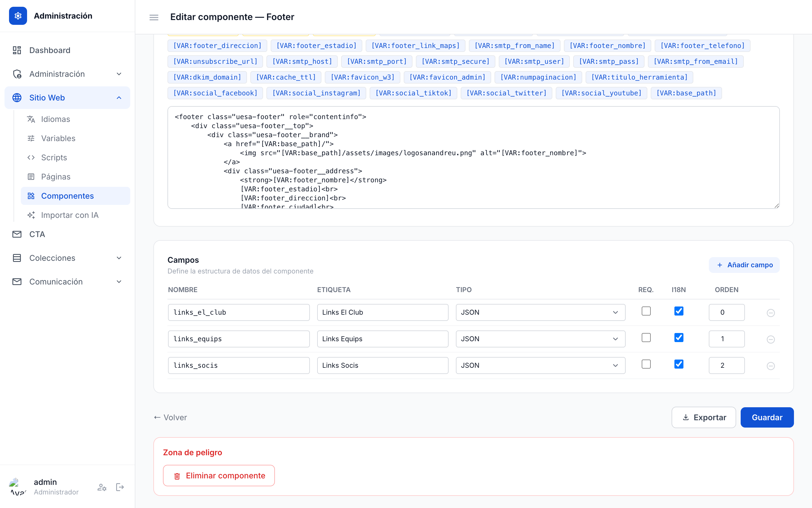Click the CTA envelope icon
The height and width of the screenshot is (508, 812).
(17, 234)
